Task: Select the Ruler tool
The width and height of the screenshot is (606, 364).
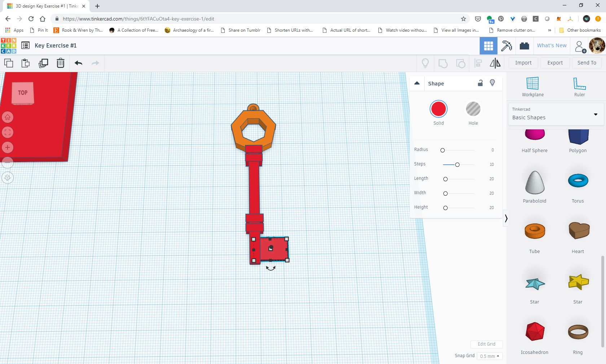Action: (x=579, y=86)
